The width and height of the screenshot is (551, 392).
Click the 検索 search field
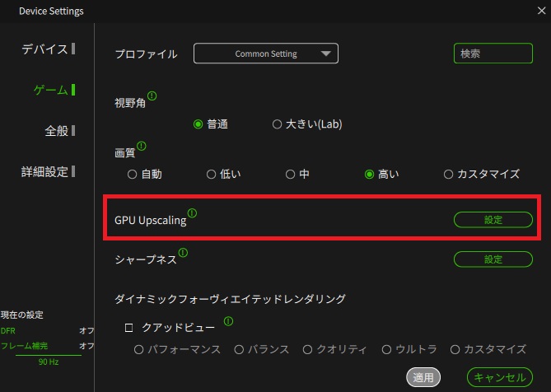click(x=493, y=54)
